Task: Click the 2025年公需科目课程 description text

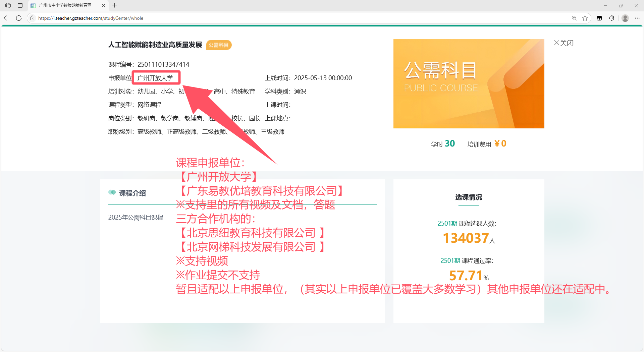Action: (136, 218)
